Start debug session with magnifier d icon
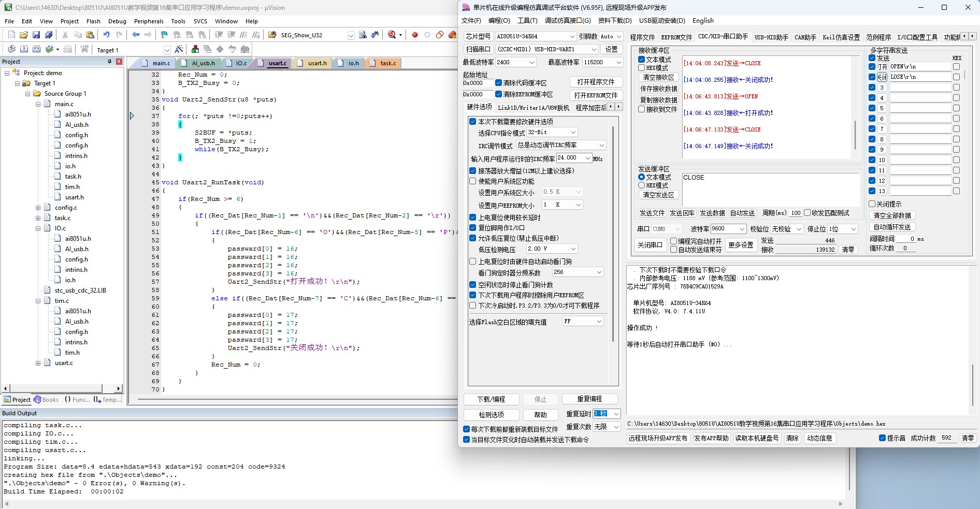The height and width of the screenshot is (509, 980). click(x=392, y=35)
